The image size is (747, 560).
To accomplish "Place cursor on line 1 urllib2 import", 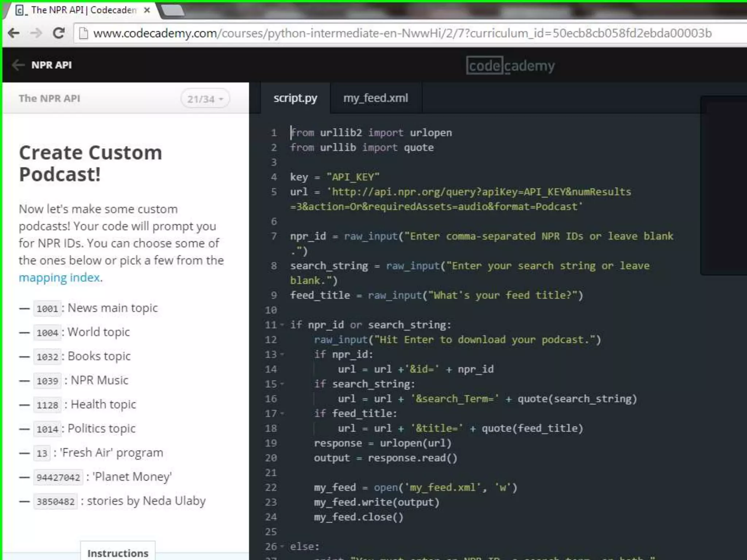I will coord(371,133).
